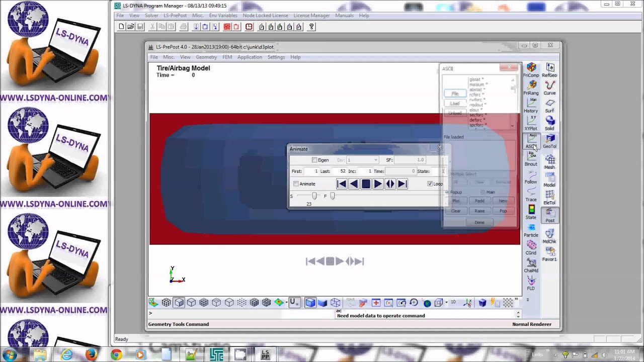Open the Solver menu in Program Manager

tap(151, 16)
